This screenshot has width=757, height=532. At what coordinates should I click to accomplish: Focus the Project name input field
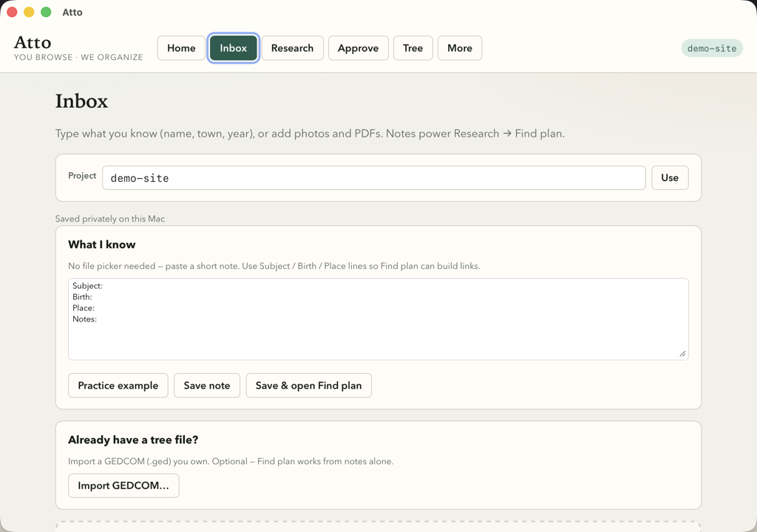click(x=373, y=177)
